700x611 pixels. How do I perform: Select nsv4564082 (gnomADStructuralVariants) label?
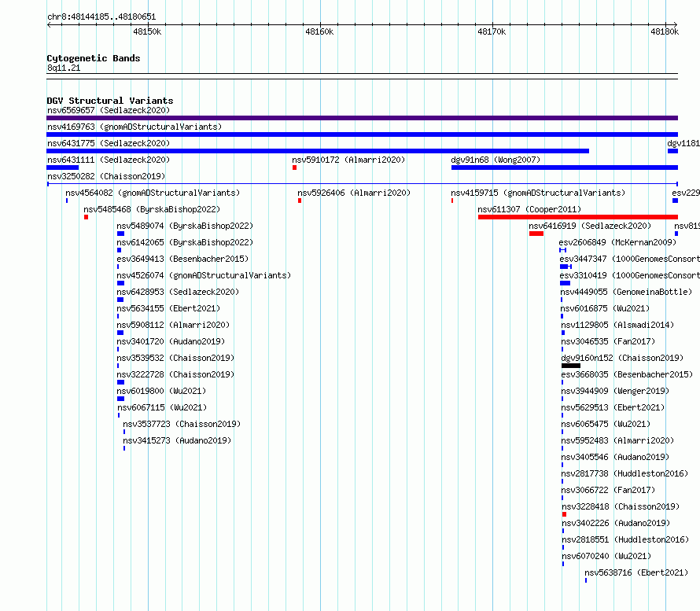pyautogui.click(x=153, y=193)
